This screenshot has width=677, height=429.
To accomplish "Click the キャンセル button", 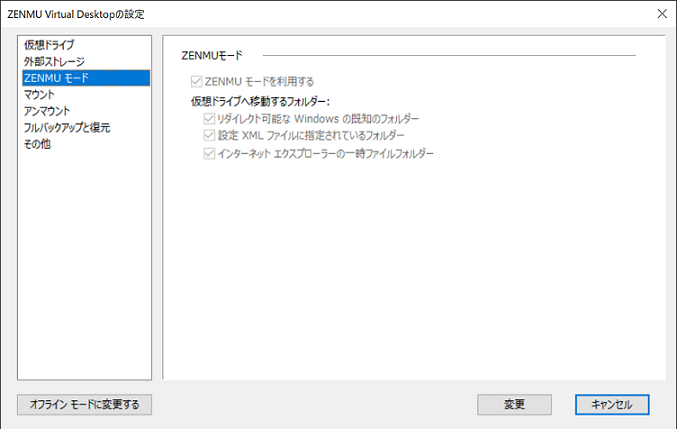I will click(612, 404).
